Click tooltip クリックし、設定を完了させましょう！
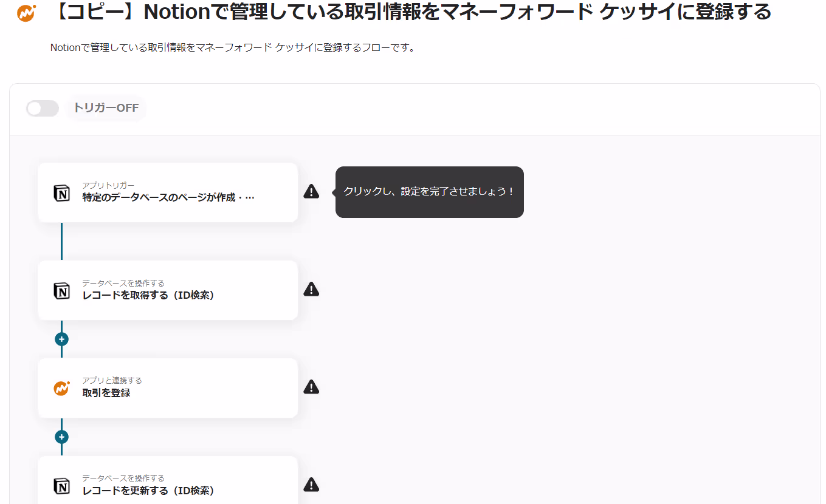 (x=429, y=192)
